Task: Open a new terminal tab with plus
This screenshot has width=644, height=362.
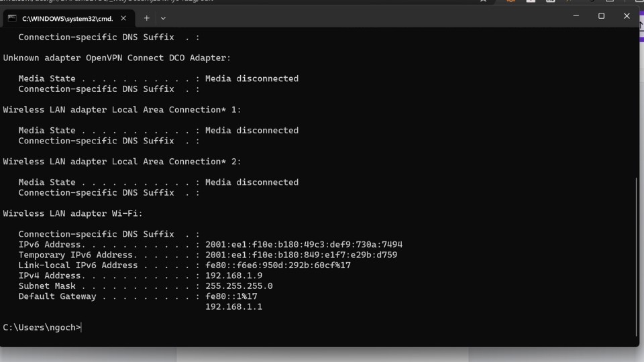Action: click(x=147, y=18)
